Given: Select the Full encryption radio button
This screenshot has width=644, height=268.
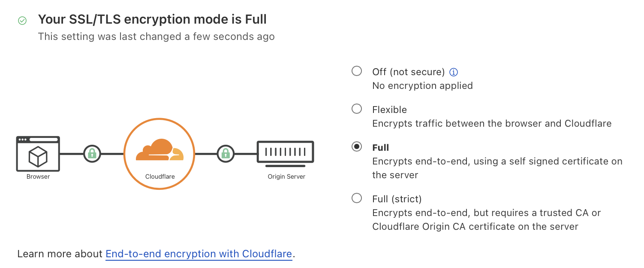Looking at the screenshot, I should tap(357, 147).
